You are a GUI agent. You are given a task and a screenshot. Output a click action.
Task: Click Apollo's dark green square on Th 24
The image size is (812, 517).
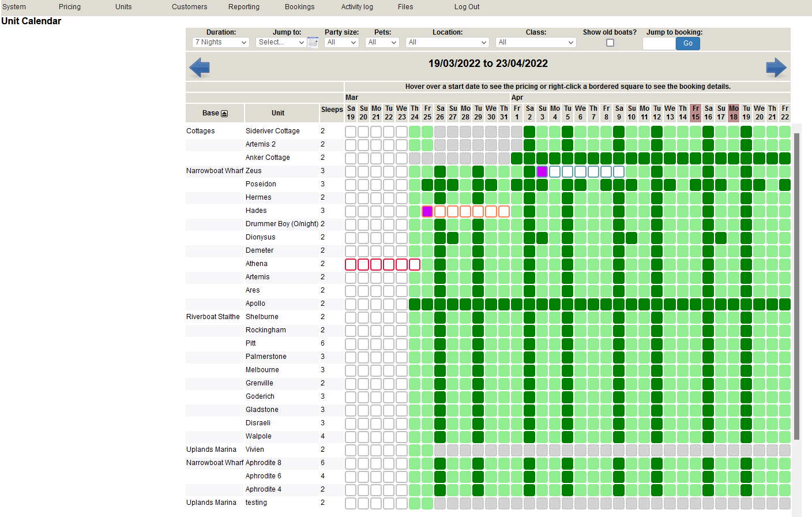[415, 304]
